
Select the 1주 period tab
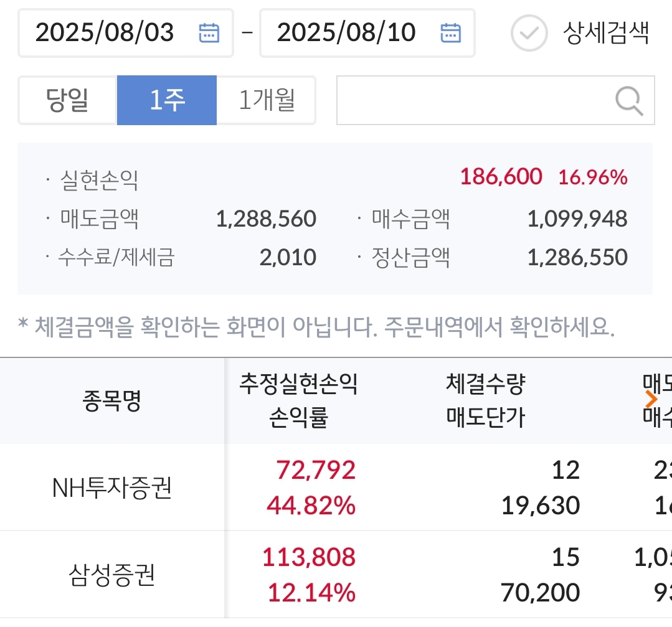167,100
